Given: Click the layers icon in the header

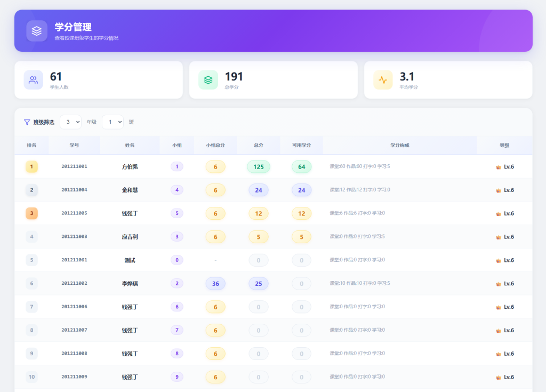Looking at the screenshot, I should pyautogui.click(x=37, y=31).
